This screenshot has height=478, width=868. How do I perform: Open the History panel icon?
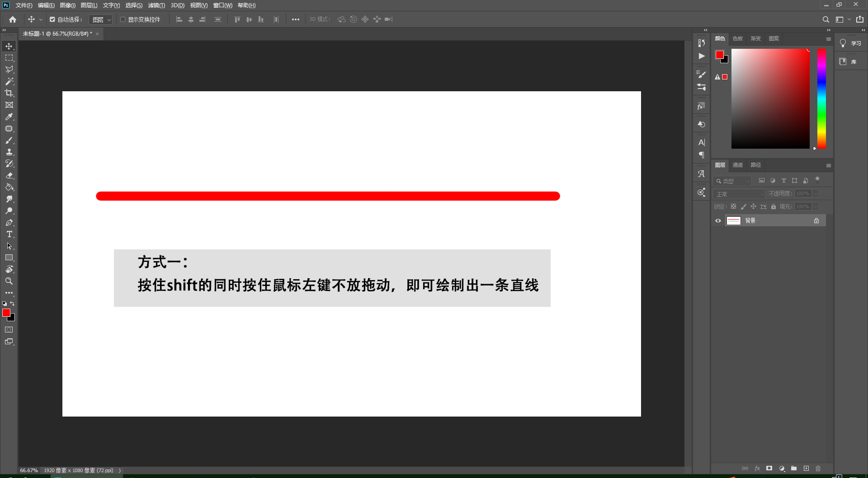click(702, 43)
